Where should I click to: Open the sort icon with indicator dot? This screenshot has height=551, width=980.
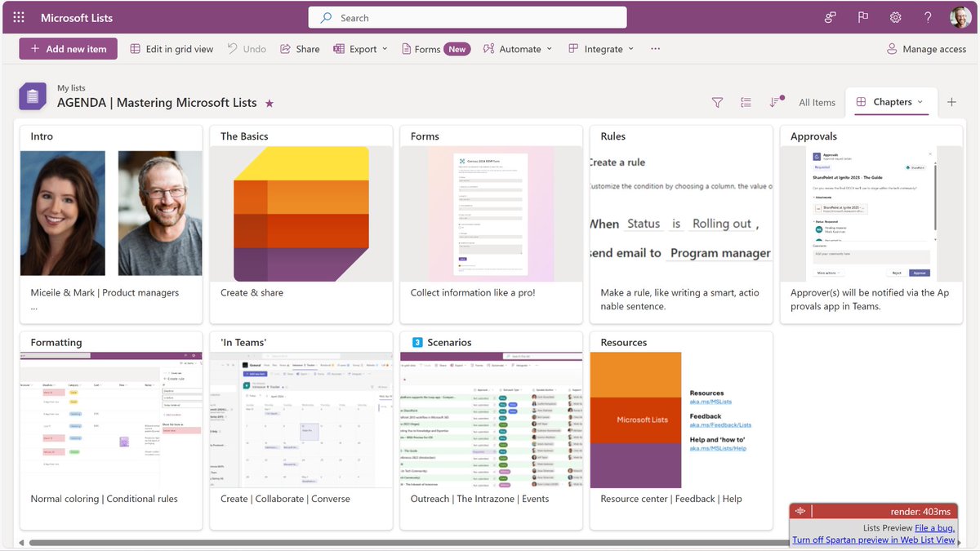(775, 101)
